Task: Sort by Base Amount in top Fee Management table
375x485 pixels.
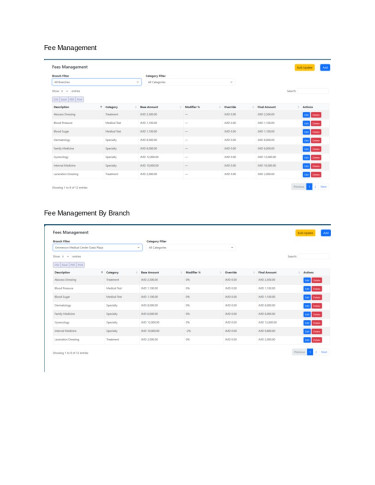Action: (x=161, y=107)
